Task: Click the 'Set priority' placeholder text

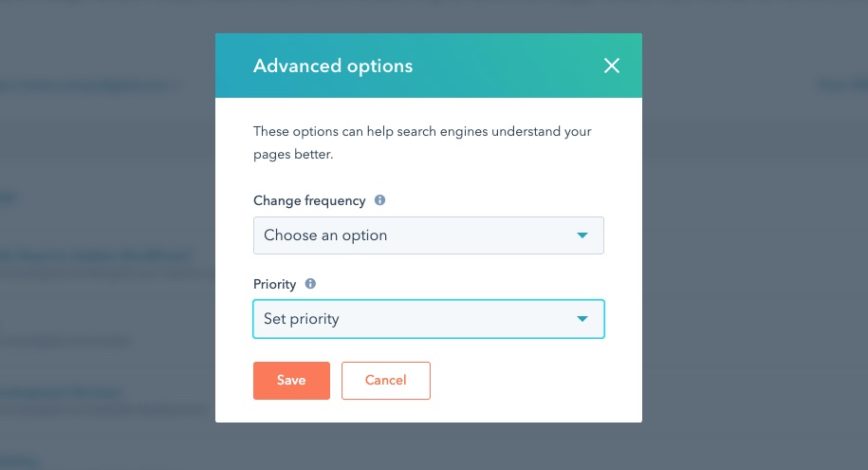Action: [x=302, y=319]
